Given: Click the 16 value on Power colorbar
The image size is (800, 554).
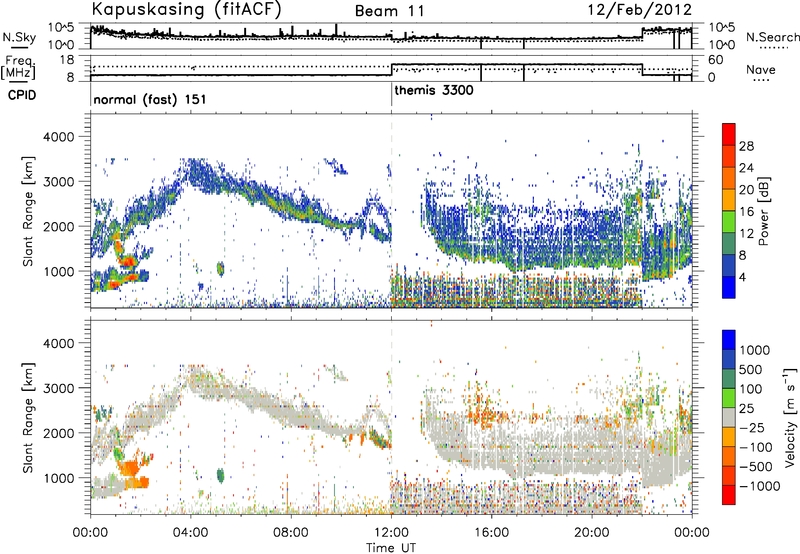Looking at the screenshot, I should (x=746, y=212).
